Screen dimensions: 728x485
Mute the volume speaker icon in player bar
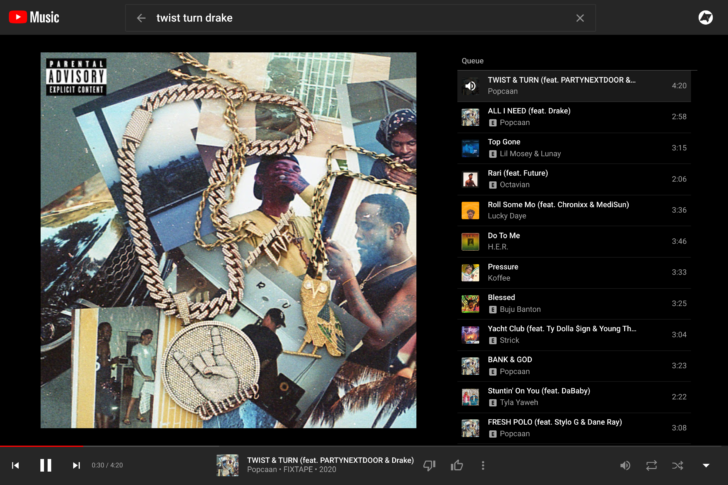pyautogui.click(x=625, y=465)
